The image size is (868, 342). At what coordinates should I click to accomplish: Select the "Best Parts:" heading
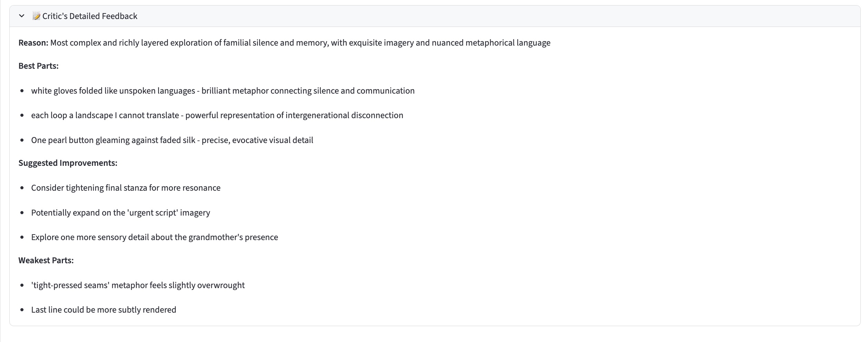point(38,66)
